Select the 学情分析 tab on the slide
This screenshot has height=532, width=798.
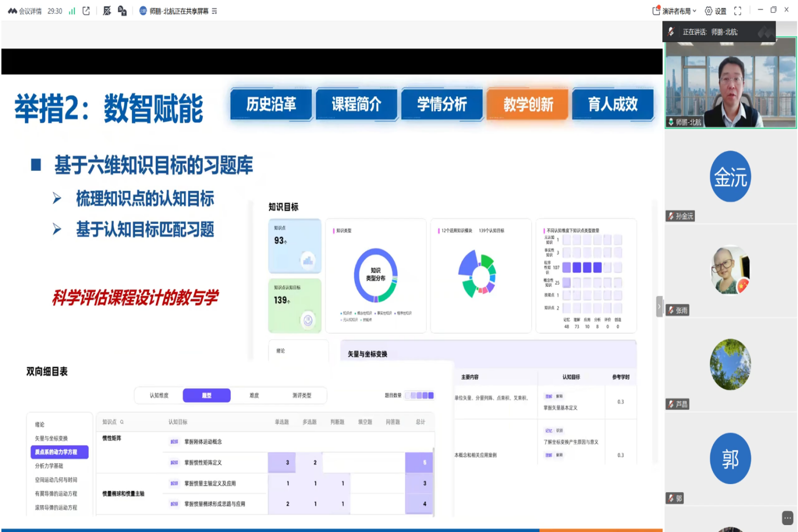click(x=442, y=104)
